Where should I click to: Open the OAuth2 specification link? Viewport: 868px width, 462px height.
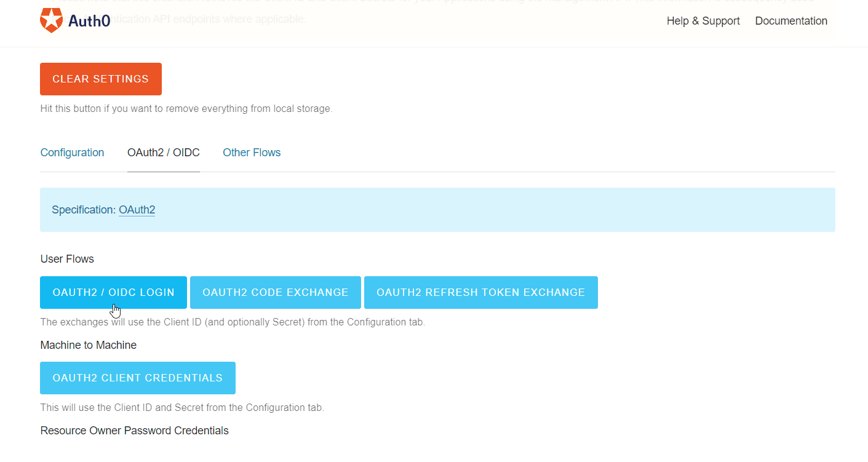point(137,210)
